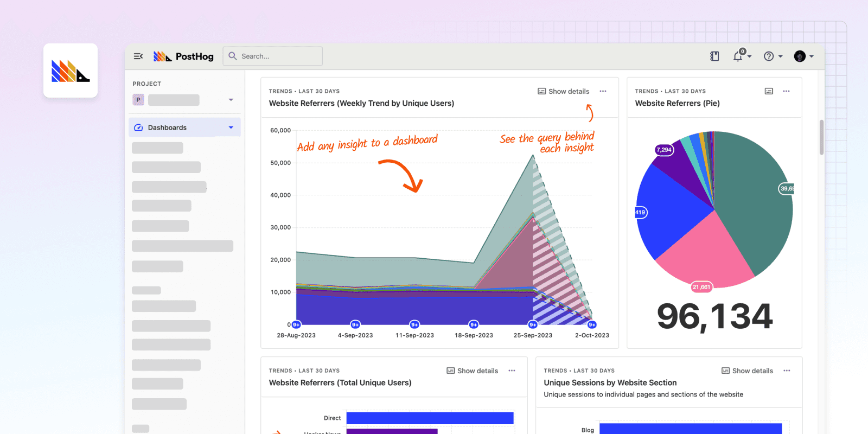
Task: Click the purple 7,294 pie slice label
Action: (664, 150)
